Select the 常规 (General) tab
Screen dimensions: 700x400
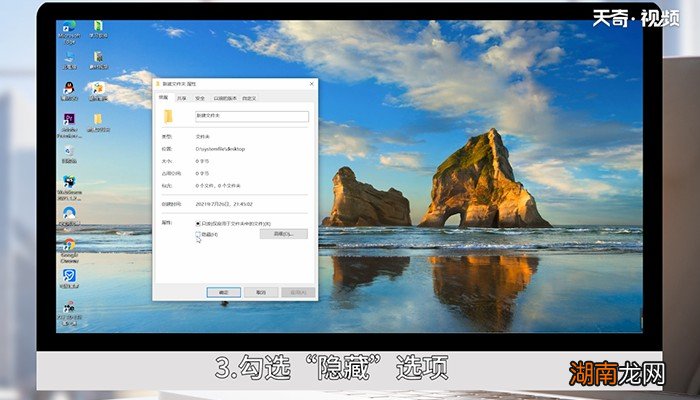pos(163,98)
